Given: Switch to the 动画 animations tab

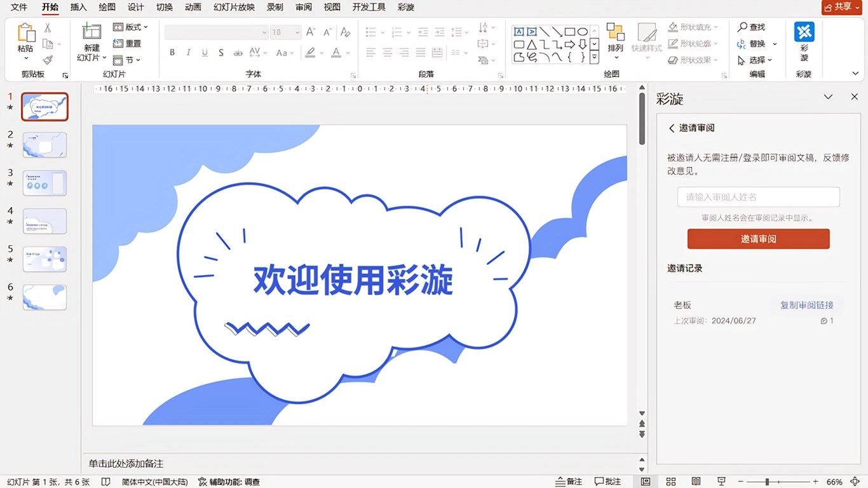Looking at the screenshot, I should 193,7.
